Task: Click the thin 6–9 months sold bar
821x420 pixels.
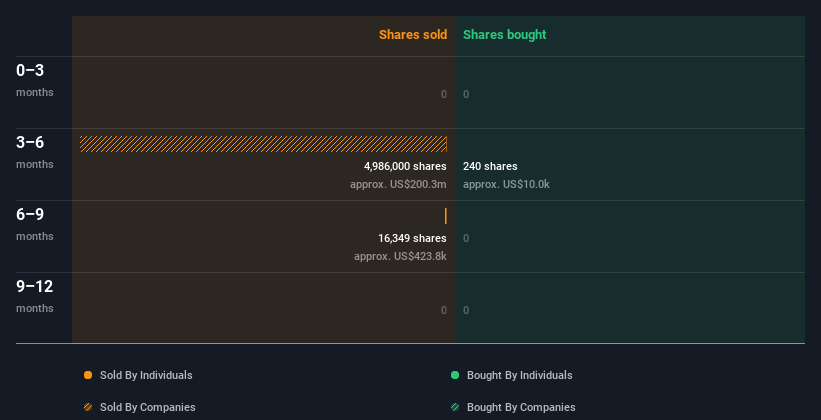Action: 446,216
